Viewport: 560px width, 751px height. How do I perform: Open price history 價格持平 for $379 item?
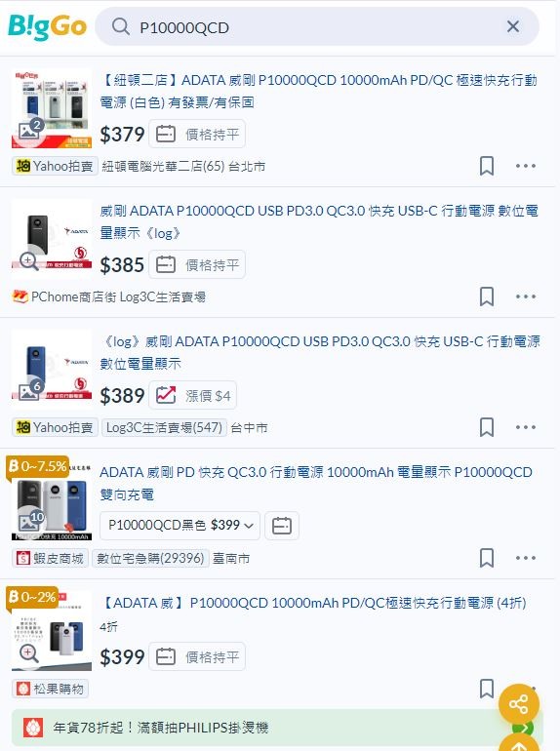(x=197, y=135)
